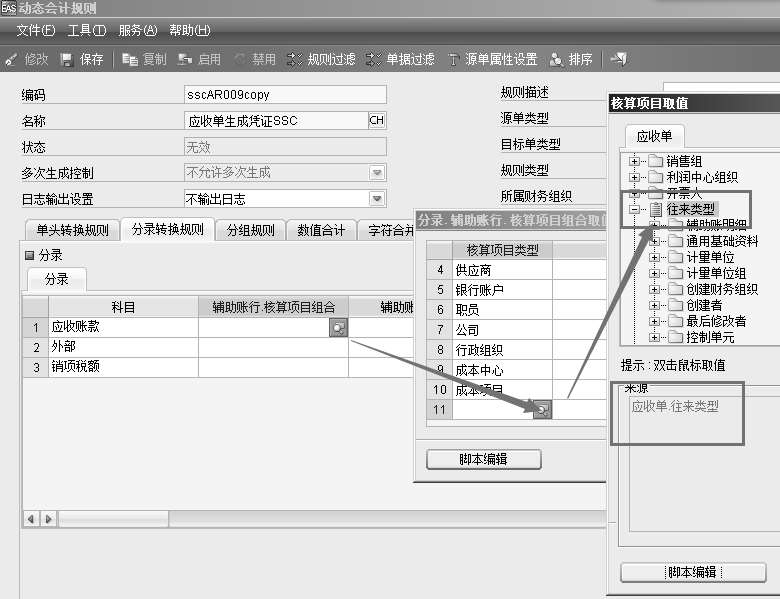Click the 排序 sort toolbar item
Image resolution: width=780 pixels, height=599 pixels.
(571, 60)
